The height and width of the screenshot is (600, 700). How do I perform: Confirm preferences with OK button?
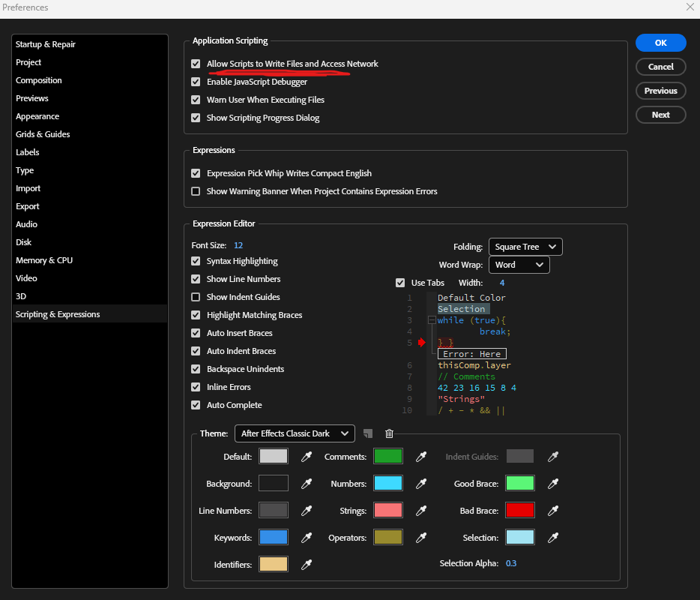(661, 43)
